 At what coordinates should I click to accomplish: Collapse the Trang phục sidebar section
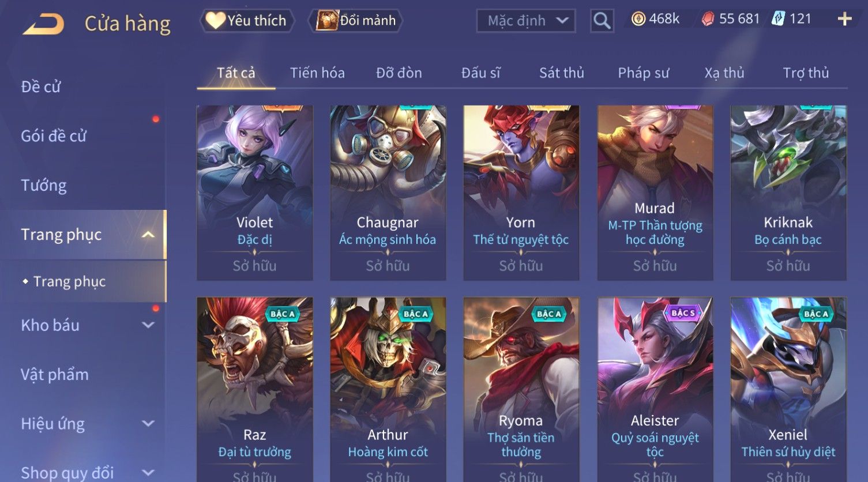[x=148, y=235]
